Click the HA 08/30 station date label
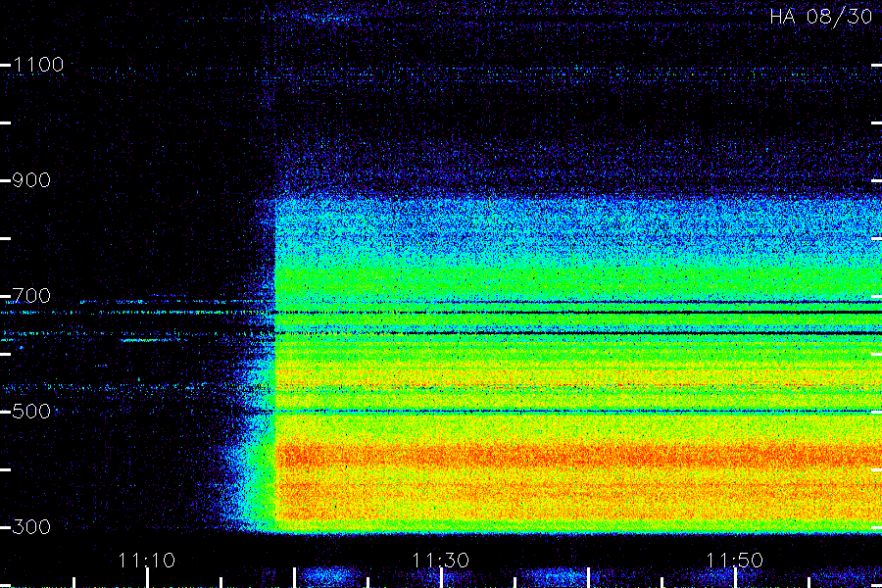Screen dimensions: 882x588 [820, 17]
